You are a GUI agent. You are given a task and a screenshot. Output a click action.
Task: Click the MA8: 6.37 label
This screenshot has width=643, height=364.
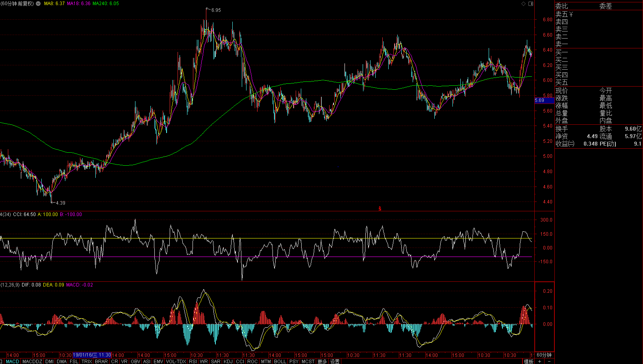[54, 4]
